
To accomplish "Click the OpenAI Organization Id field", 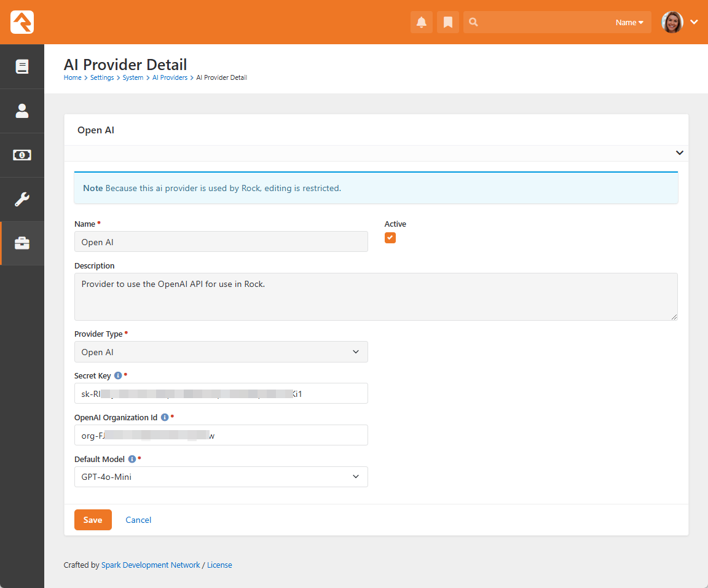I will pyautogui.click(x=221, y=436).
